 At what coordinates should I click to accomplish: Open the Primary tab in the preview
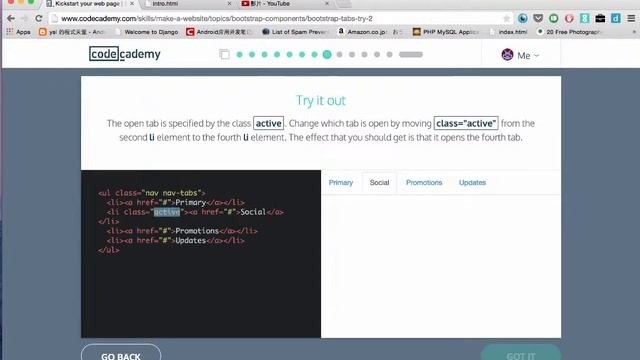[x=341, y=182]
